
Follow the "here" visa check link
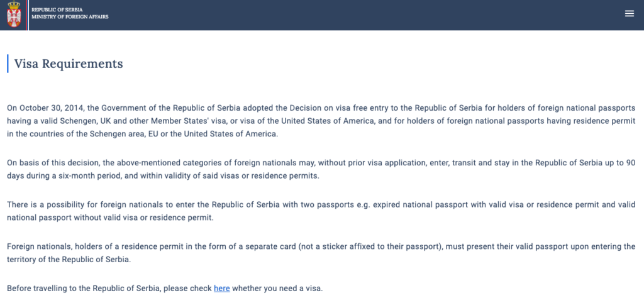[221, 289]
